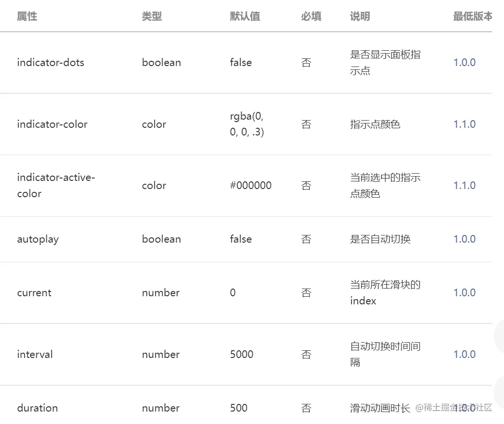Select description 当前所在滑块的 index
Image resolution: width=504 pixels, height=424 pixels.
pyautogui.click(x=385, y=292)
